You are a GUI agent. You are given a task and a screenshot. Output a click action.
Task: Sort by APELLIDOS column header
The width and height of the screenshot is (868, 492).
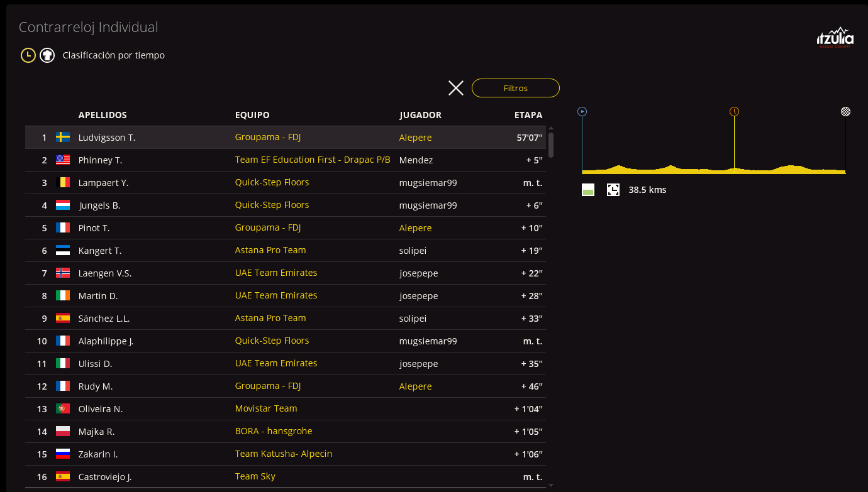pos(103,115)
